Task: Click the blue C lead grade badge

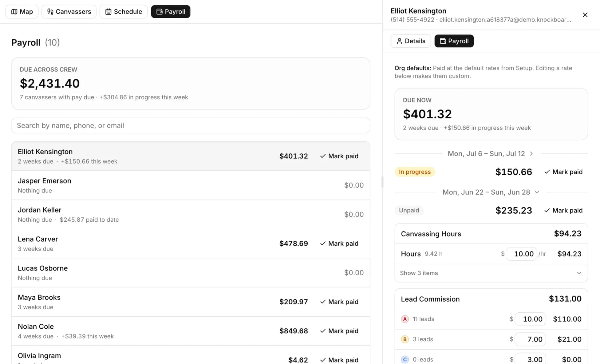Action: (x=405, y=359)
